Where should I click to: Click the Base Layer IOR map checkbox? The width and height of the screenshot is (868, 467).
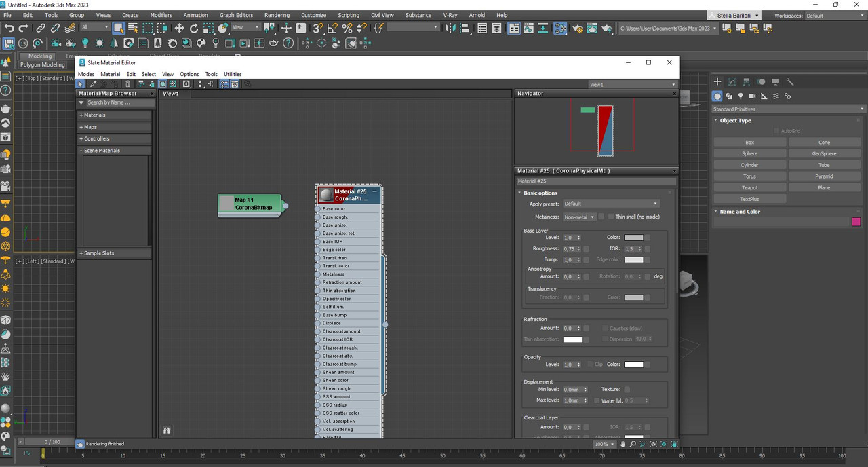(x=648, y=249)
